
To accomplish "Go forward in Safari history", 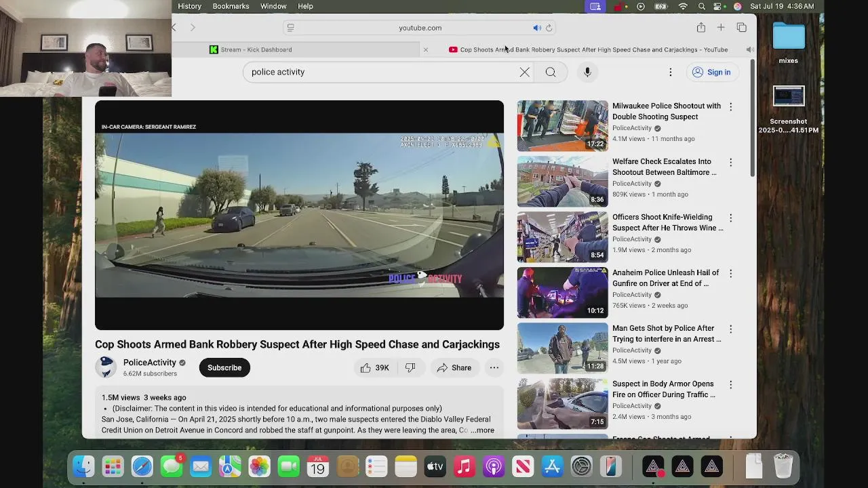I will [x=193, y=28].
